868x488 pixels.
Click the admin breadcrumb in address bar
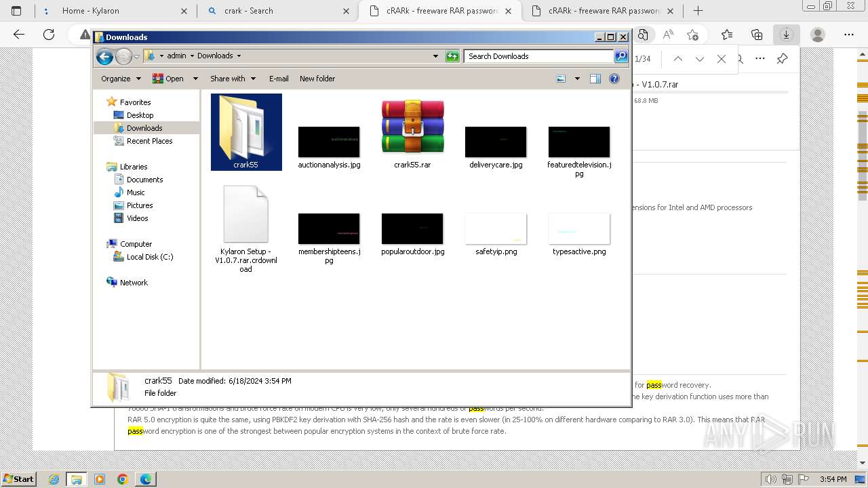pyautogui.click(x=176, y=56)
